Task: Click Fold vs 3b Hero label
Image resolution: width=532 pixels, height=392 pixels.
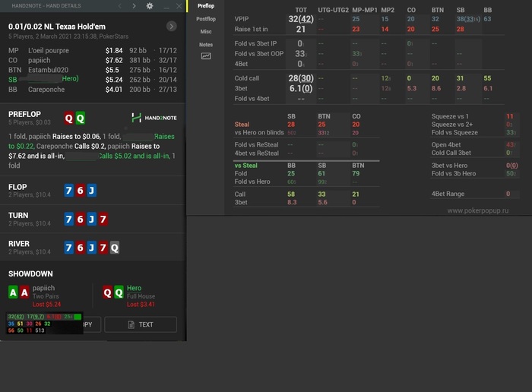Action: point(453,174)
